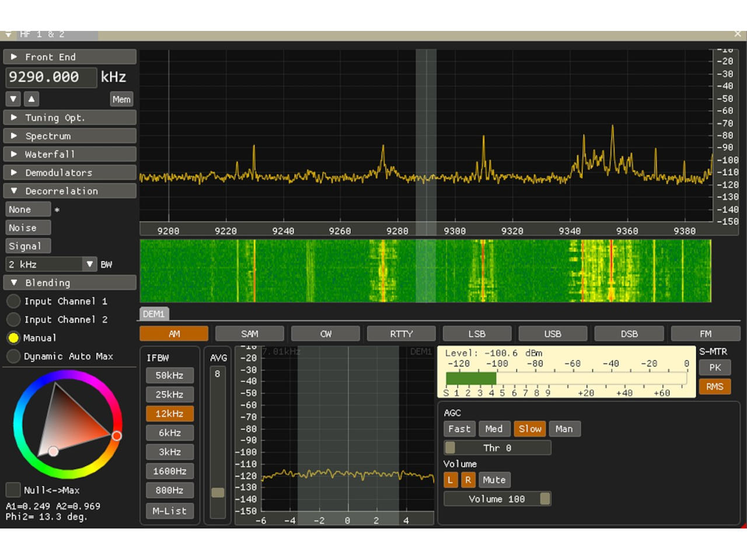Open the M-List bandwidth menu

tap(169, 511)
